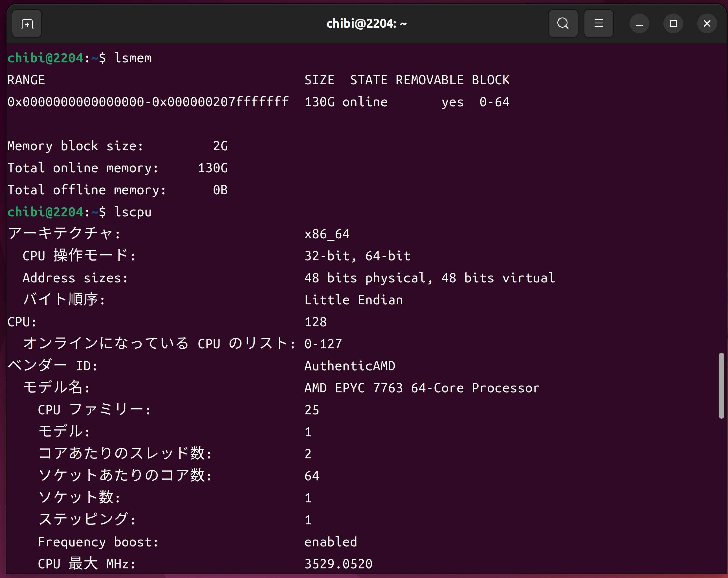The width and height of the screenshot is (728, 578).
Task: Click the Total online memory 130G value
Action: point(213,168)
